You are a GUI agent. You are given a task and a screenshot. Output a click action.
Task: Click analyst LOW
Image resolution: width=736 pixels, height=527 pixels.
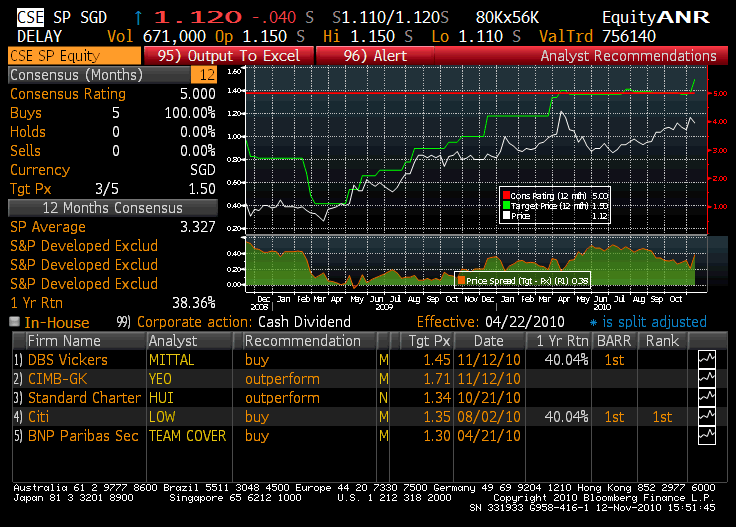coord(162,417)
